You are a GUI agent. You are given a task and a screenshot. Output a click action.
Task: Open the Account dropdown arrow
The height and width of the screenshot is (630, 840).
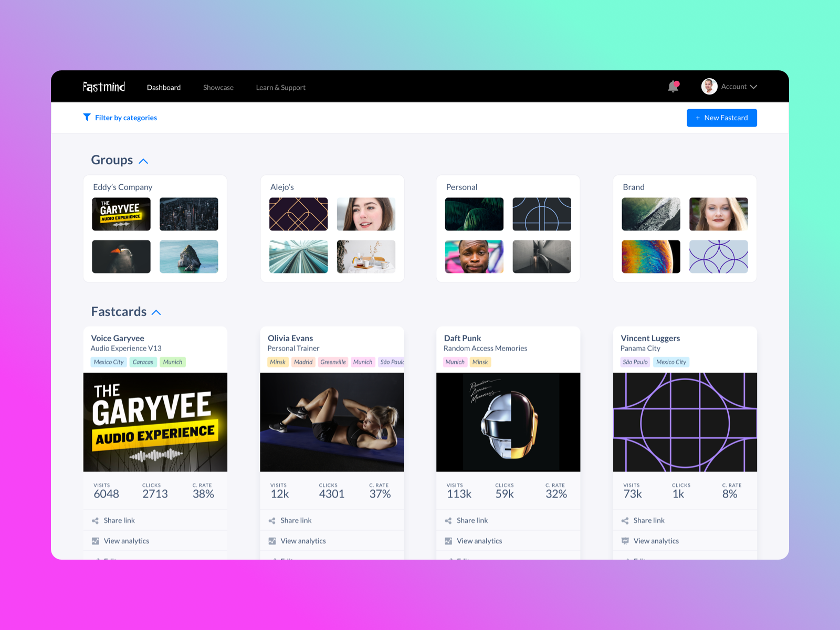coord(753,87)
